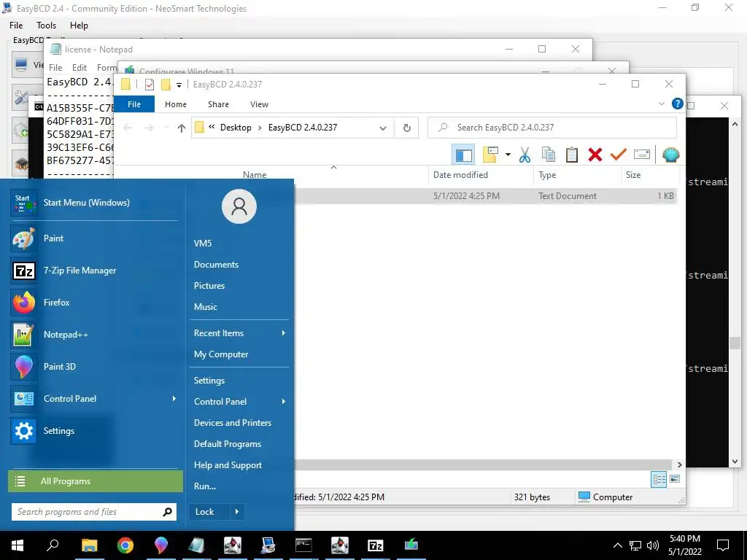Switch to the View ribbon tab
The image size is (747, 560).
[259, 104]
